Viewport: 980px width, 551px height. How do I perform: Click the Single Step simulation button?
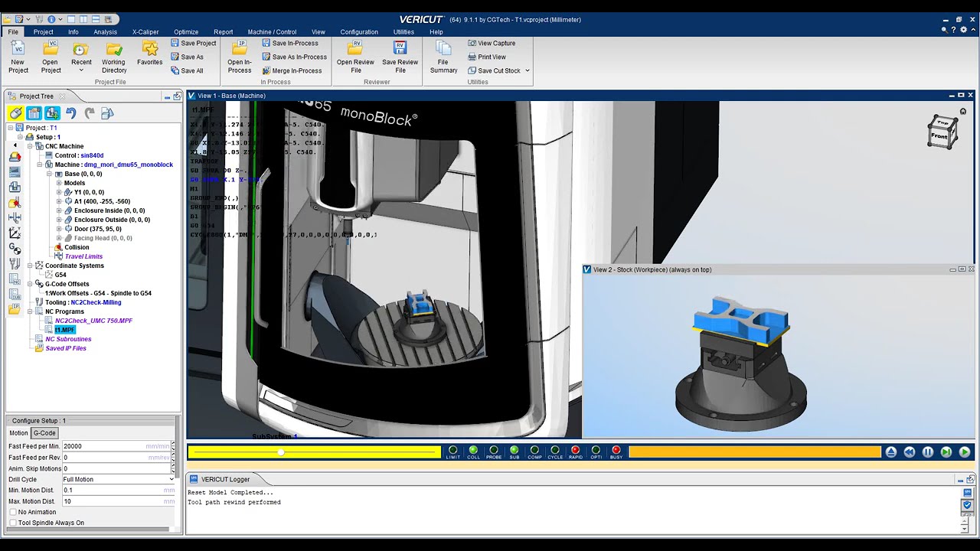tap(946, 452)
